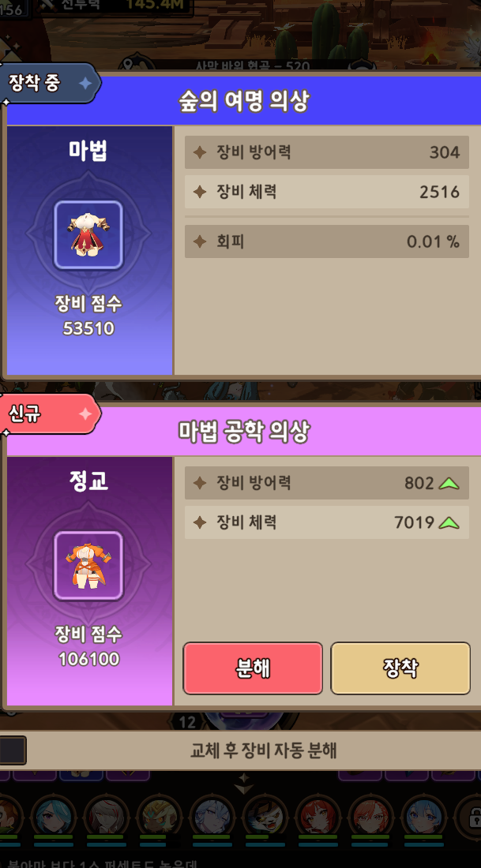Viewport: 481px width, 868px height.
Task: Tap the 숲의 여명 의상 title bar
Action: pos(242,101)
